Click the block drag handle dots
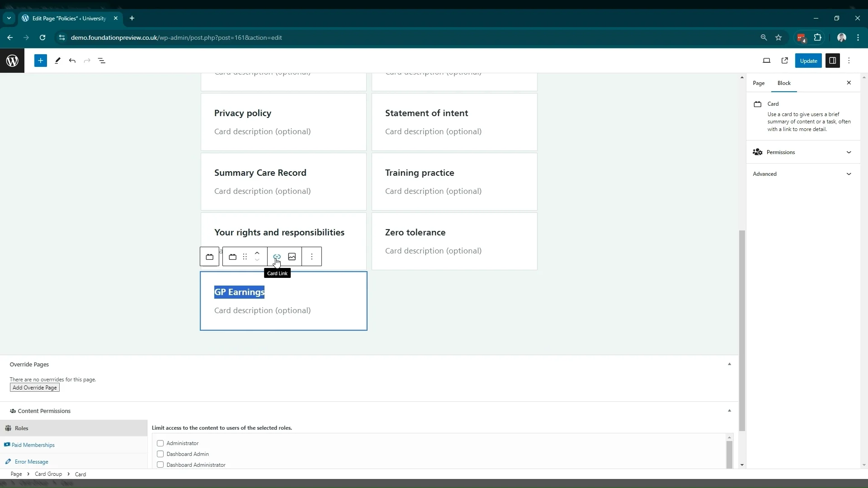This screenshot has width=868, height=488. click(x=245, y=257)
